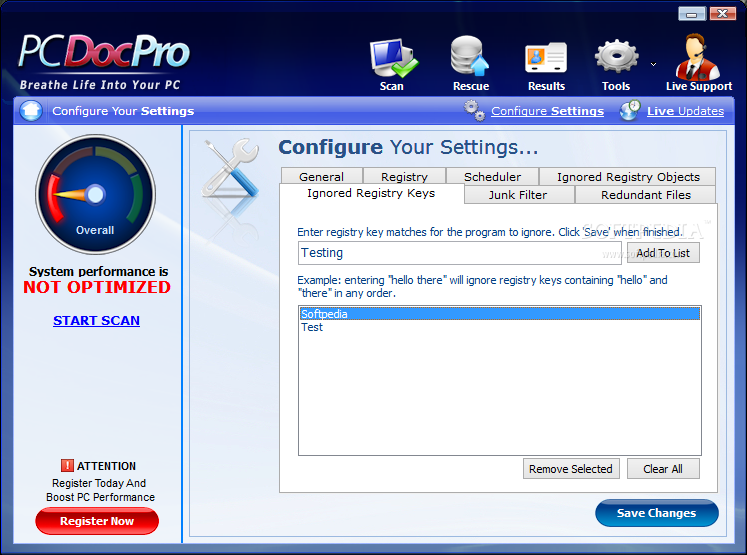Click the Scan label in top toolbar
The height and width of the screenshot is (555, 747).
(x=392, y=86)
